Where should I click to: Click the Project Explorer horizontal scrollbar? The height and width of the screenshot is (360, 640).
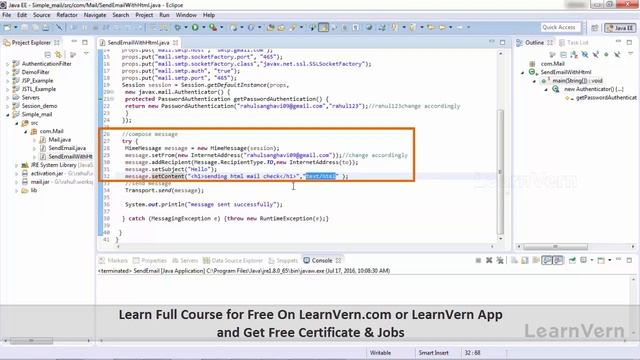click(x=31, y=341)
